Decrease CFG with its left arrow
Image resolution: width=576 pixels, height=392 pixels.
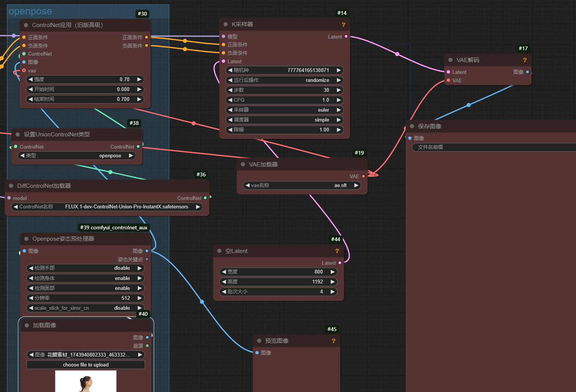point(230,100)
